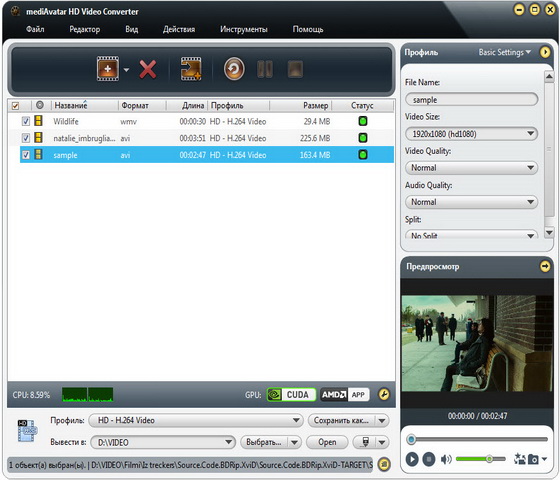Select the natalie_imbruglia... file name
This screenshot has width=560, height=480.
[84, 138]
